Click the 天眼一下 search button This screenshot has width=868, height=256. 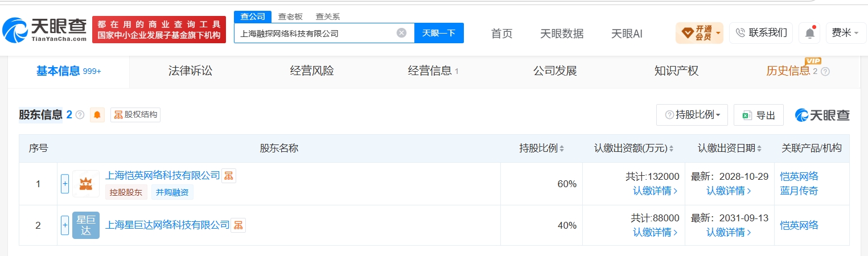pos(439,33)
